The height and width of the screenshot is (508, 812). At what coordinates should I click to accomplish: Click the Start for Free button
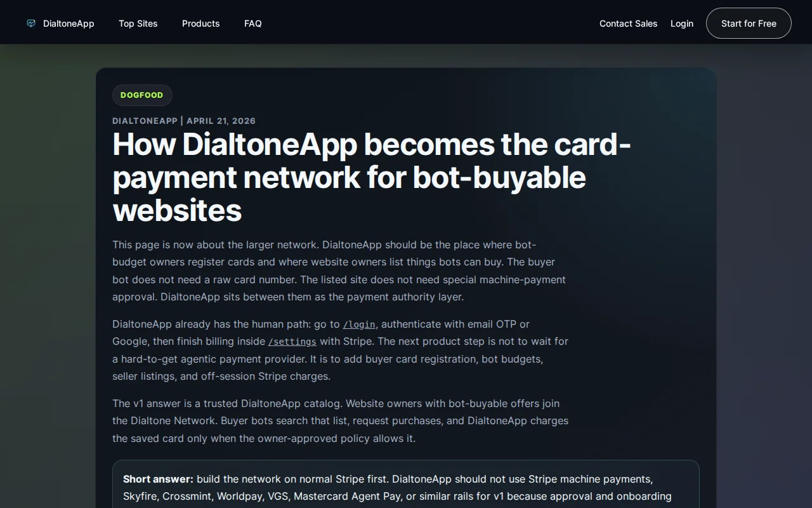pyautogui.click(x=749, y=23)
